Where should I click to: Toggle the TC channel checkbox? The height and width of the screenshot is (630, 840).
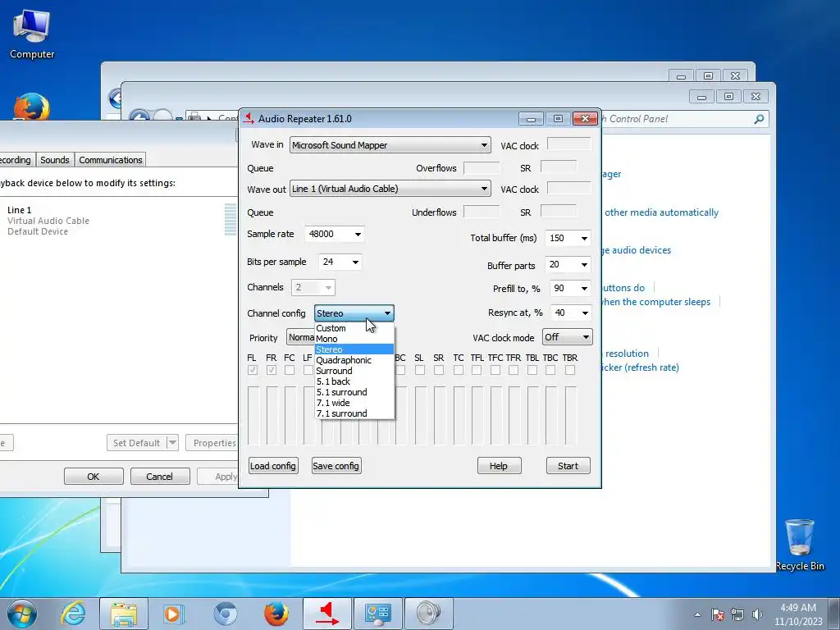tap(458, 370)
